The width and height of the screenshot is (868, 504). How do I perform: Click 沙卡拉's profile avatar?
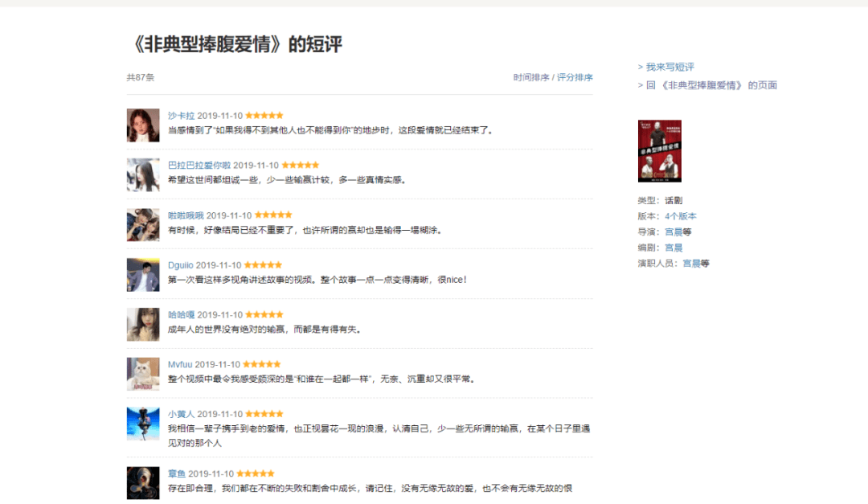pos(142,125)
